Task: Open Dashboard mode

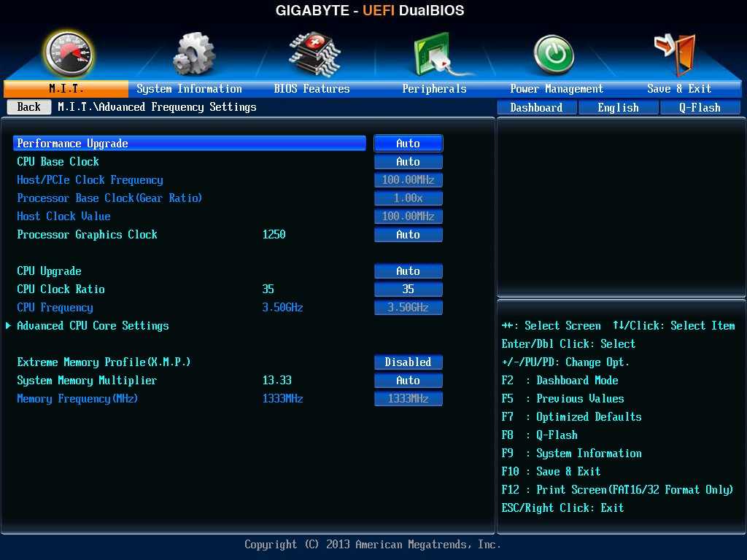Action: pos(536,107)
